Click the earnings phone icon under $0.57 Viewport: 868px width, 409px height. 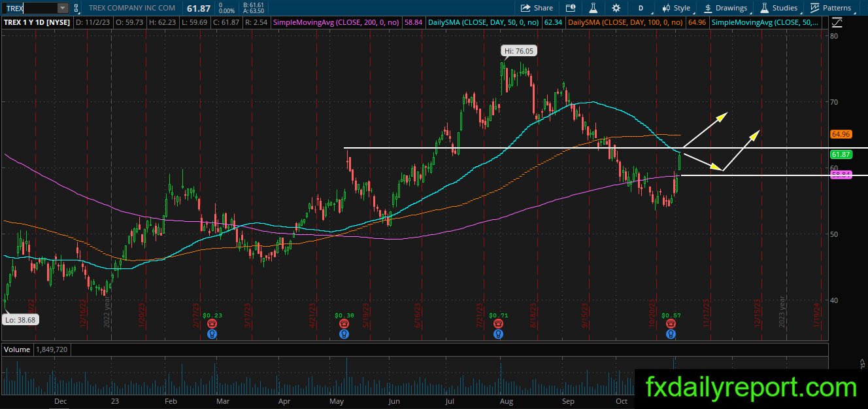[671, 323]
